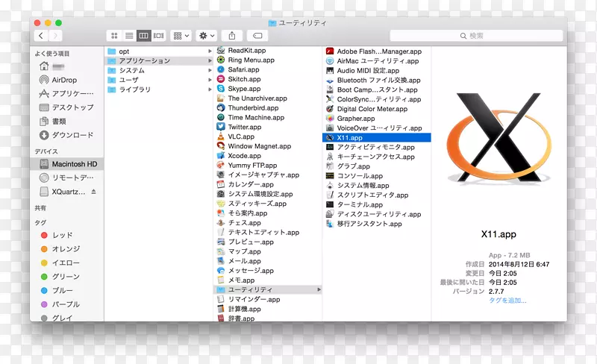The image size is (597, 364).
Task: Click the forward navigation arrow
Action: (x=55, y=35)
